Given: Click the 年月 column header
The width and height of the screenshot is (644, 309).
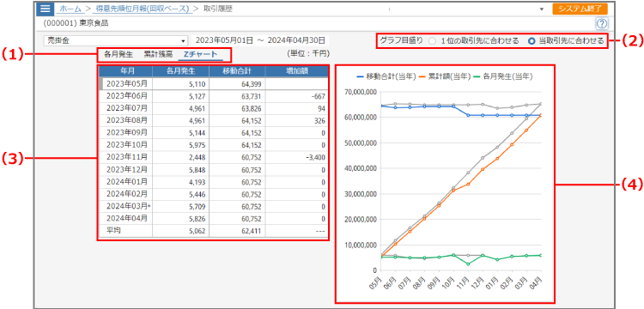Looking at the screenshot, I should pos(125,71).
